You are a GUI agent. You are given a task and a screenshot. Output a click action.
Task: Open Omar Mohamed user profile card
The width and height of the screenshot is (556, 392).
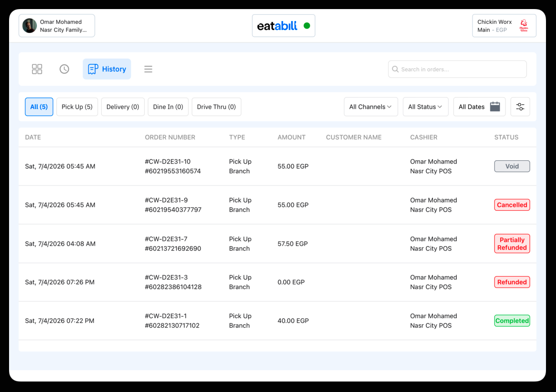click(57, 26)
